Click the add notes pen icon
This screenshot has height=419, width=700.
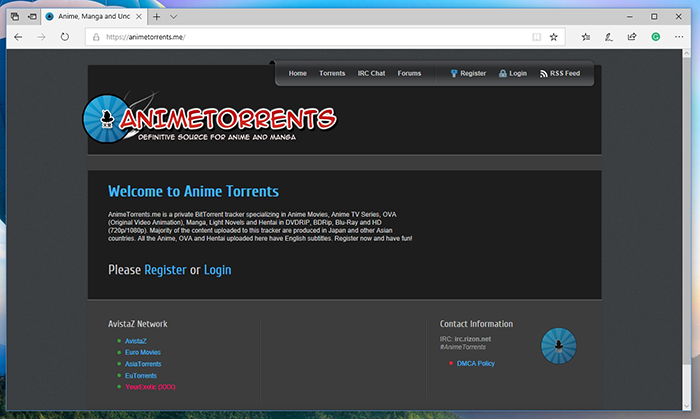(608, 37)
